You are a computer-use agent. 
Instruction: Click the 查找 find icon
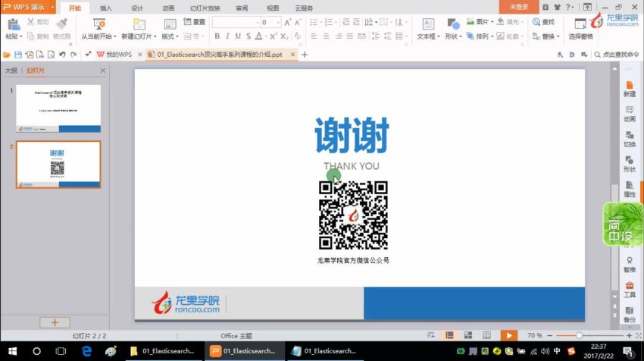click(537, 23)
